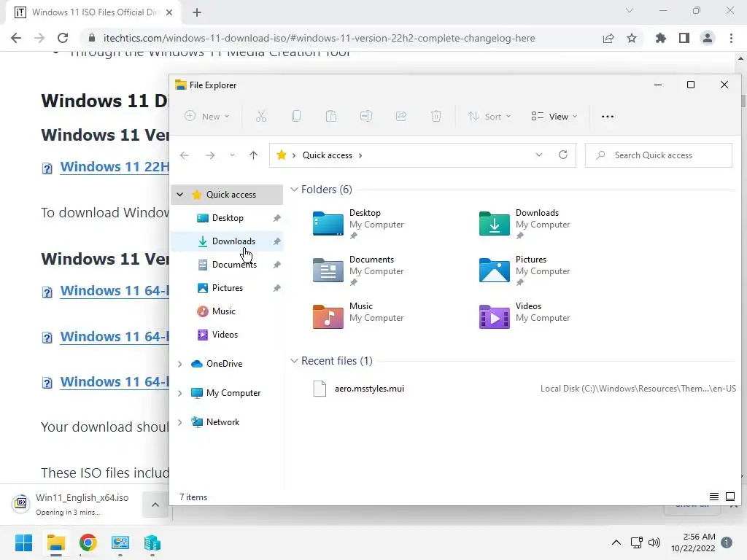The width and height of the screenshot is (747, 560).
Task: Open the Sort dropdown menu
Action: pos(489,116)
